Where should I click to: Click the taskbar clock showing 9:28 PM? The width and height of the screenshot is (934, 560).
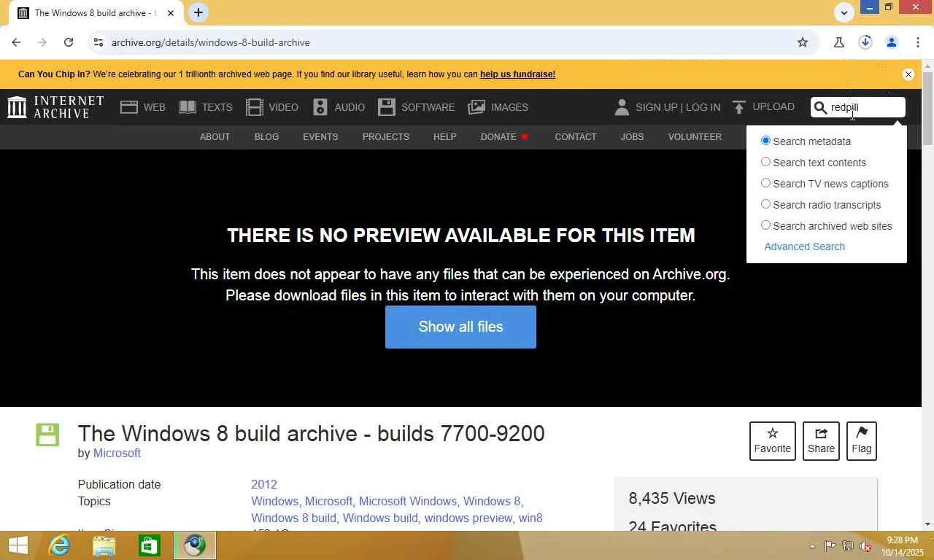coord(903,546)
